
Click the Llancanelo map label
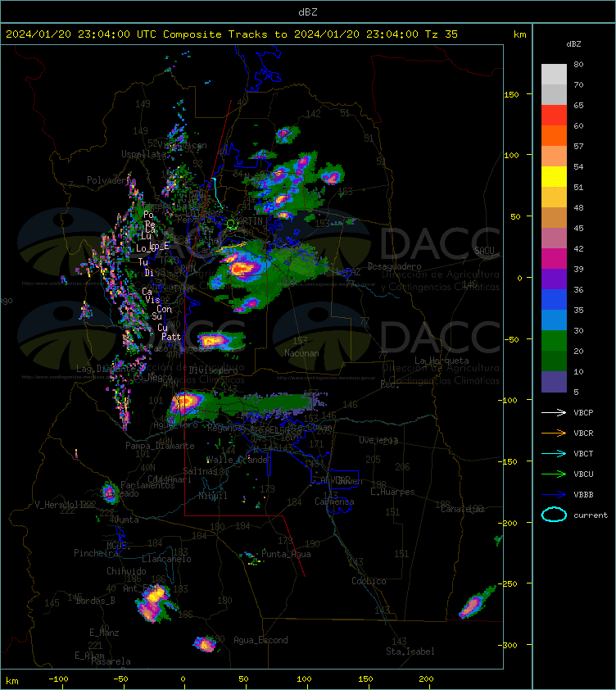tap(166, 560)
